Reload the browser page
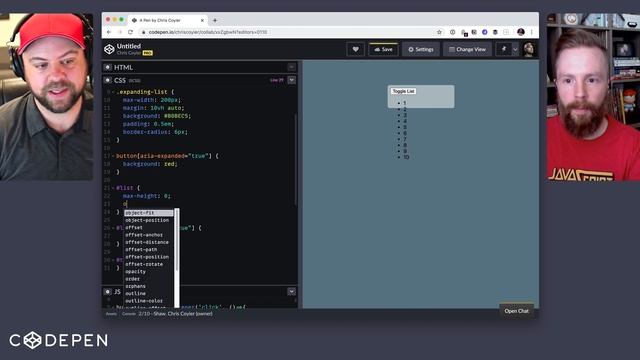The image size is (640, 360). click(x=131, y=32)
